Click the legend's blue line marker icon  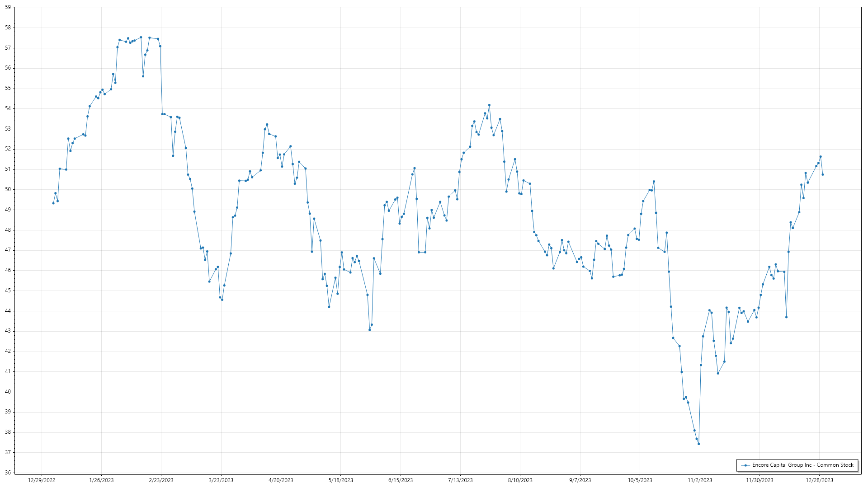pyautogui.click(x=745, y=465)
